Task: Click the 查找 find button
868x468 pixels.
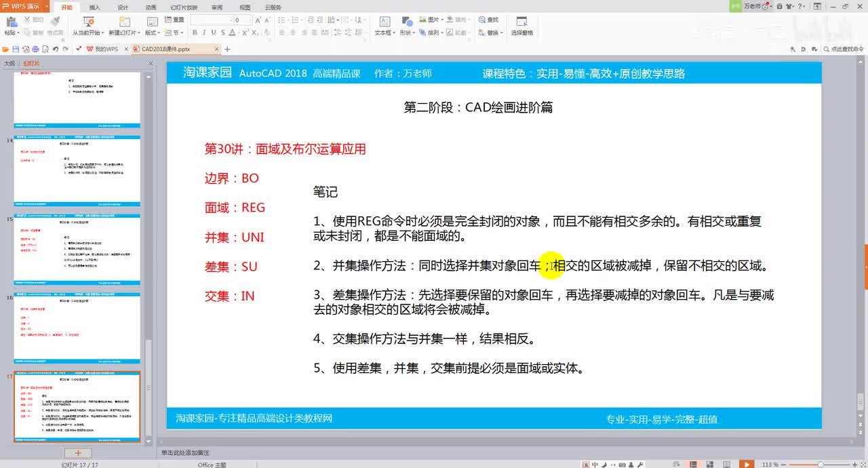Action: [489, 20]
